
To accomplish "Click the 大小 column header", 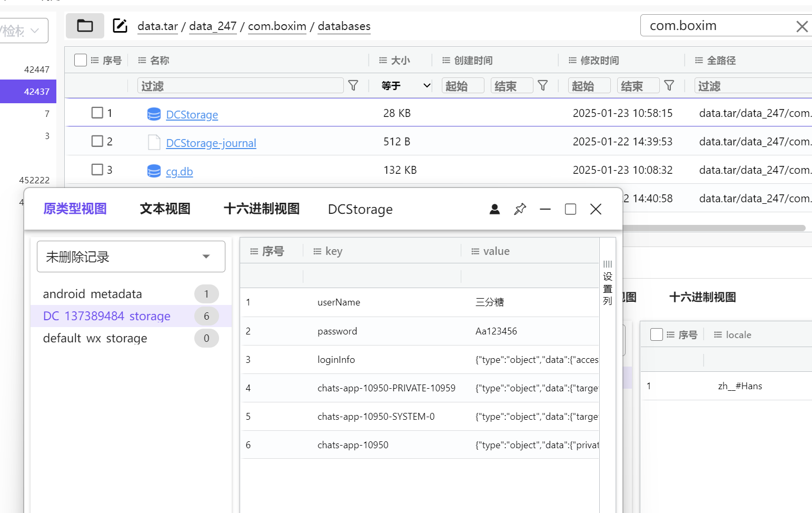I will point(400,61).
